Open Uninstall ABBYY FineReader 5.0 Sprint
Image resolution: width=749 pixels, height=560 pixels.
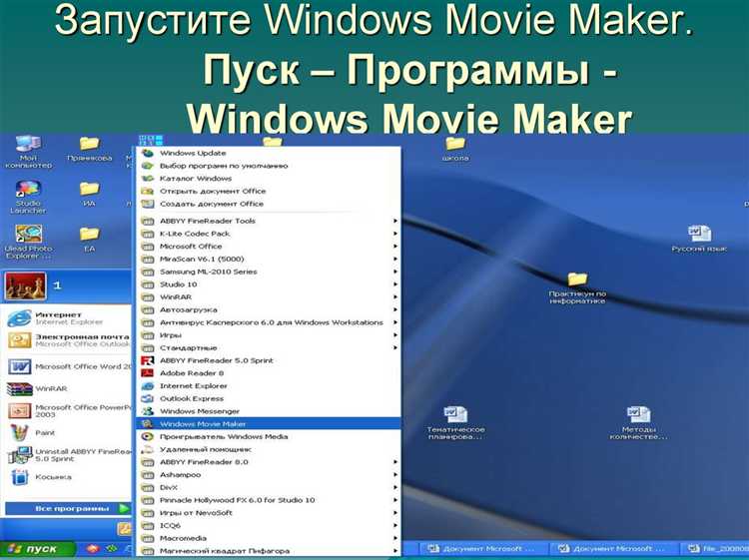(68, 455)
